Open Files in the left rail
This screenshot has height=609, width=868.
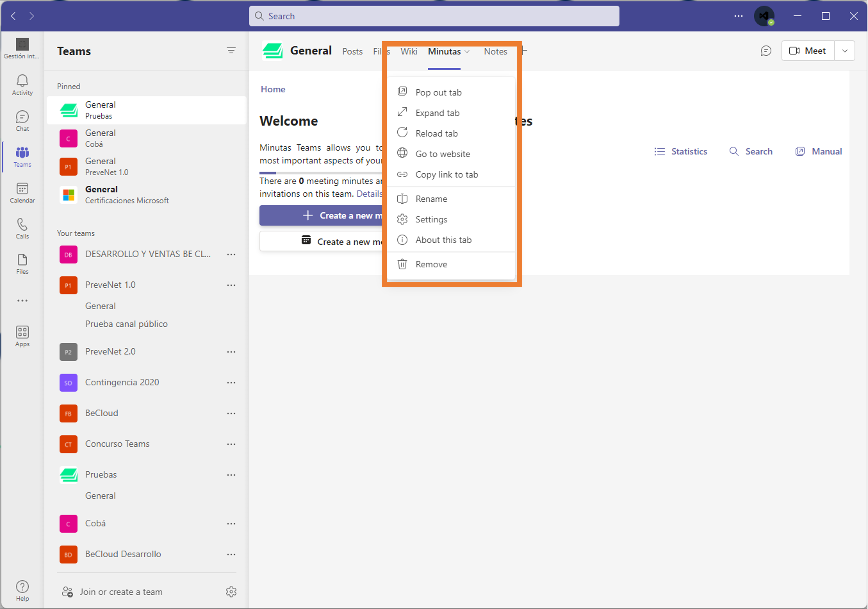[x=22, y=264]
